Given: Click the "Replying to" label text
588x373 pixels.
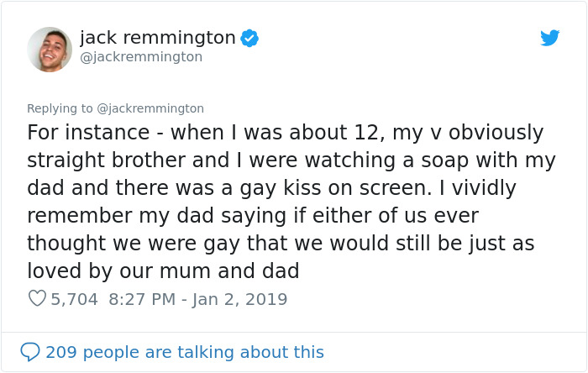Looking at the screenshot, I should [60, 108].
